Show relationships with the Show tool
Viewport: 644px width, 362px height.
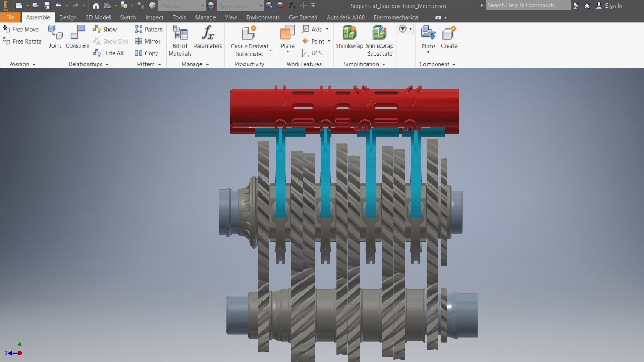click(x=105, y=29)
